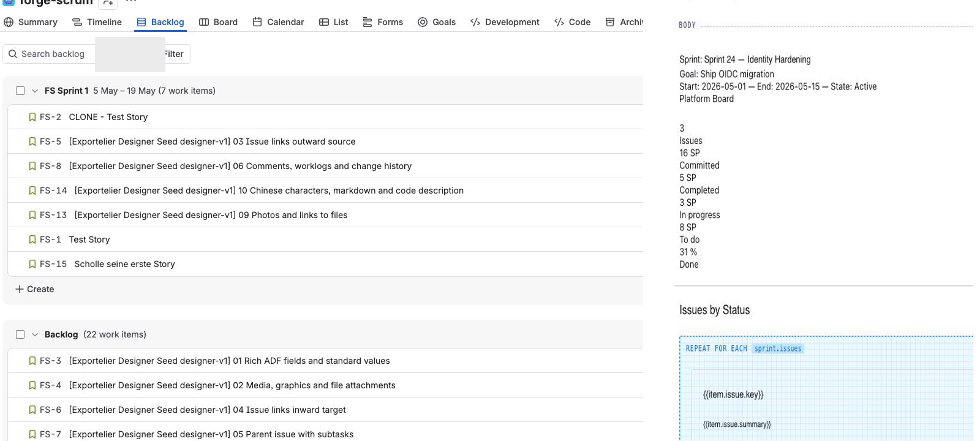
Task: Select 'CLONE - Test Story' row
Action: (325, 117)
